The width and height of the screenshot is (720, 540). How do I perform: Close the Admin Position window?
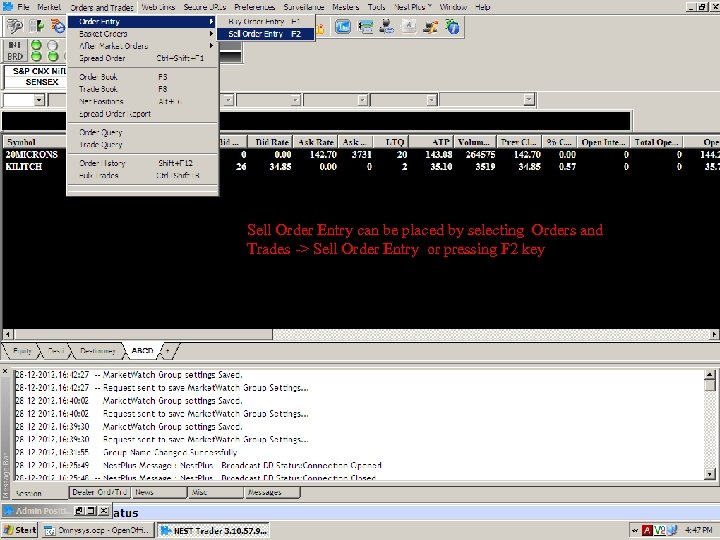pyautogui.click(x=104, y=511)
